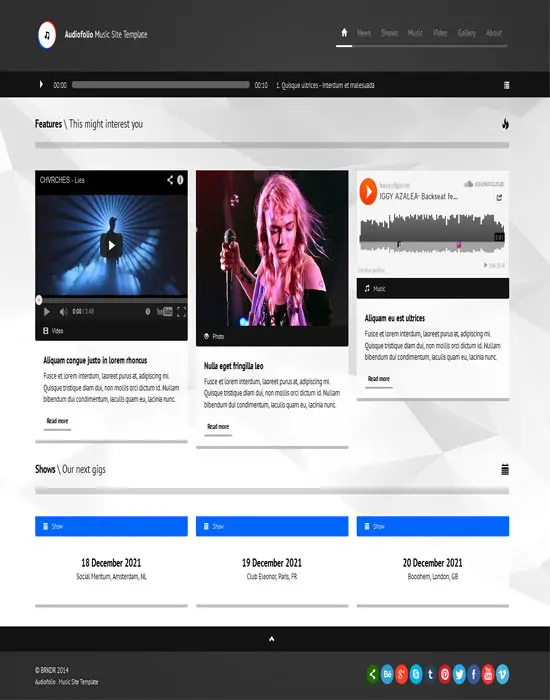Open the Facebook social icon
Image resolution: width=550 pixels, height=700 pixels.
pyautogui.click(x=473, y=674)
